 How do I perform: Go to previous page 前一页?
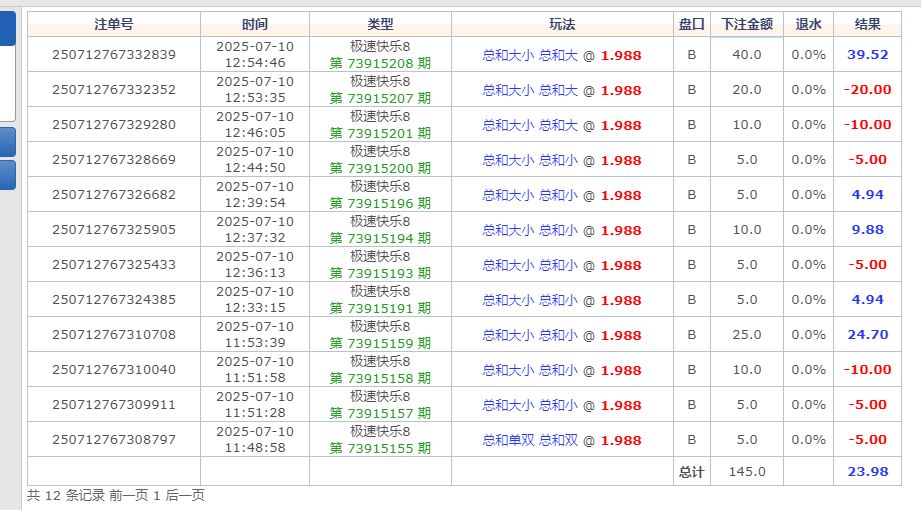pos(128,495)
